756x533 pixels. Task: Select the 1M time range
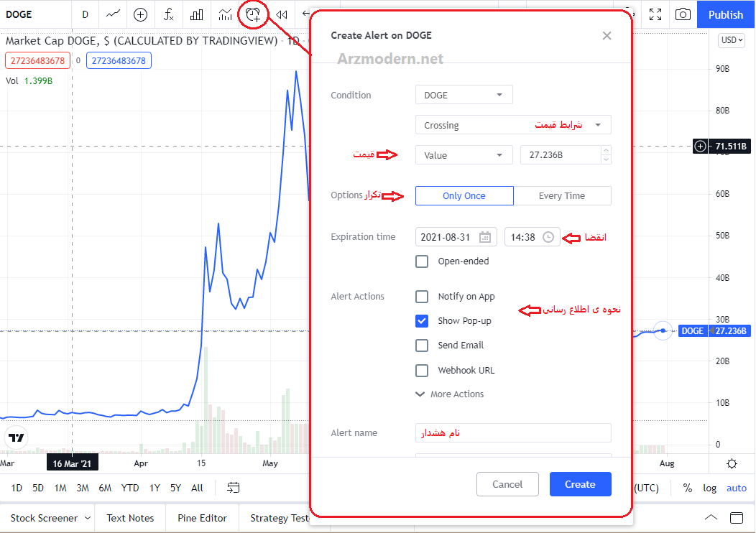[60, 488]
